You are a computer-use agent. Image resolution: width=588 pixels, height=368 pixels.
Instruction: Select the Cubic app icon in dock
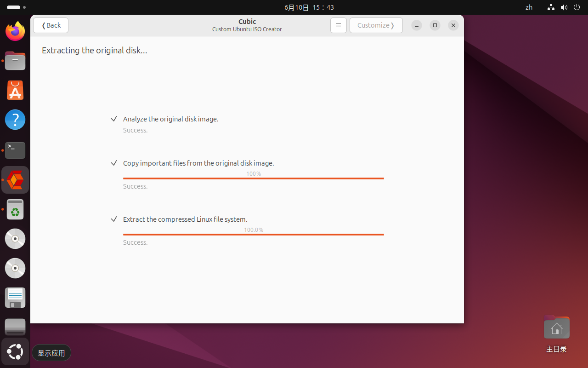click(x=15, y=180)
